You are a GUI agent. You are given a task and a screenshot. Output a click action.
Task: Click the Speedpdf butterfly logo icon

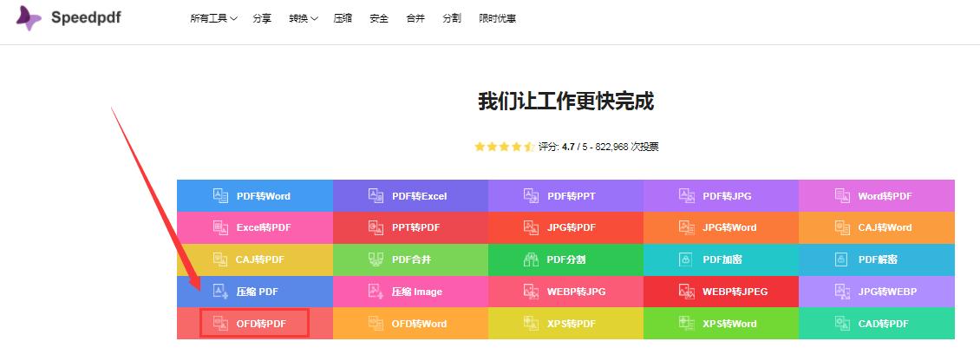point(29,18)
